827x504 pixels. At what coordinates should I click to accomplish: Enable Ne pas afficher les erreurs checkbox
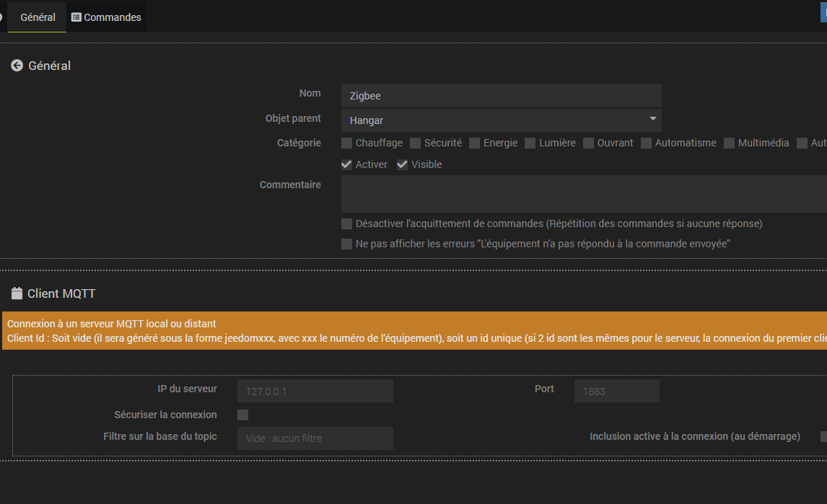346,244
